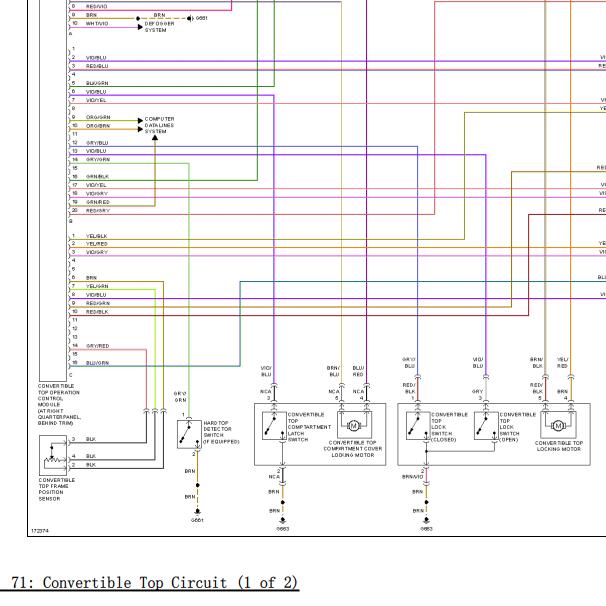Select the 'VIO/GRY' label at pin 18

pos(97,193)
